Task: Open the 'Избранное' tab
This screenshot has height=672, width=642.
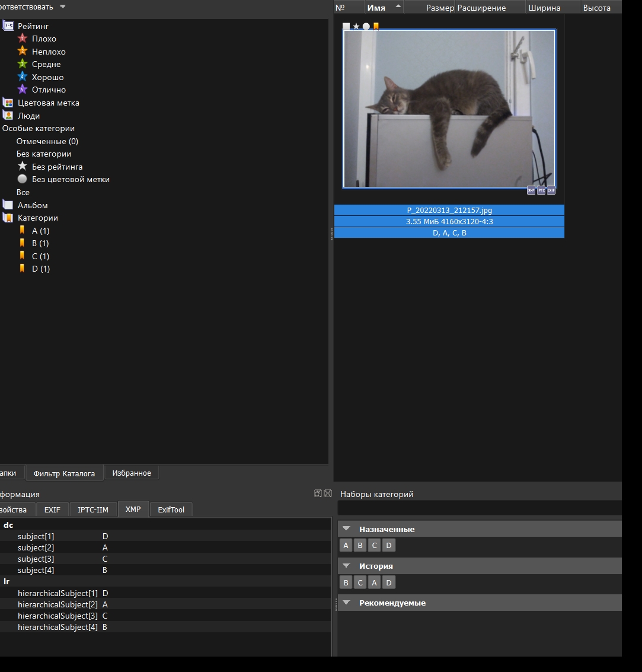Action: (x=131, y=473)
